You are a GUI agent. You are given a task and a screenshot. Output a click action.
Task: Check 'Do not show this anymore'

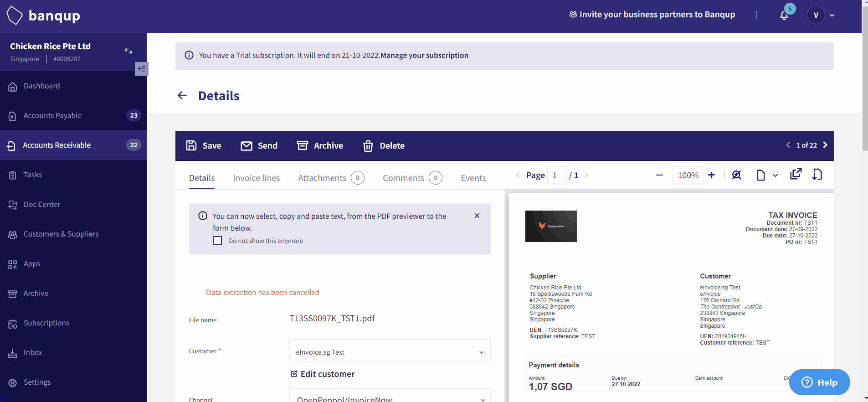tap(217, 241)
